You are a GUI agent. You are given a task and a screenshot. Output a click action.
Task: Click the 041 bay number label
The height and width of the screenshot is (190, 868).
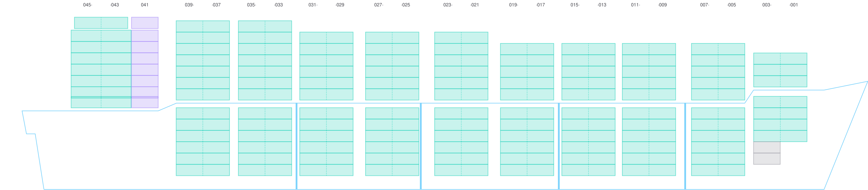coord(144,5)
